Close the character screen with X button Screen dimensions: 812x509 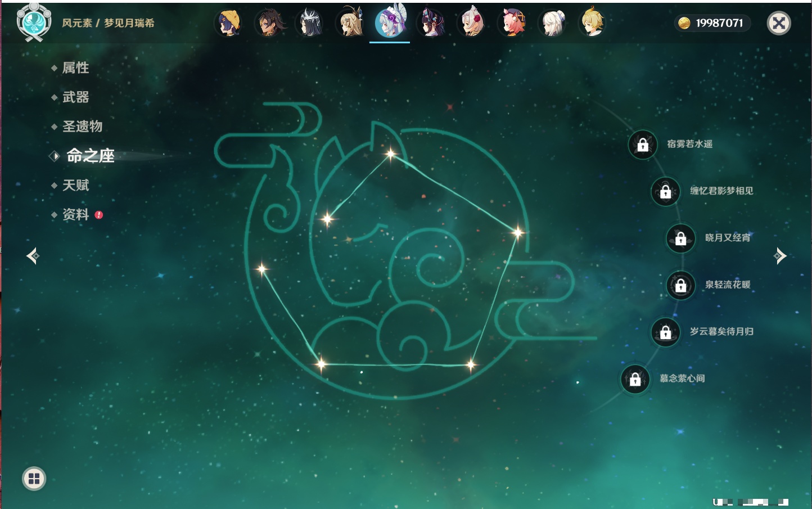pyautogui.click(x=779, y=23)
